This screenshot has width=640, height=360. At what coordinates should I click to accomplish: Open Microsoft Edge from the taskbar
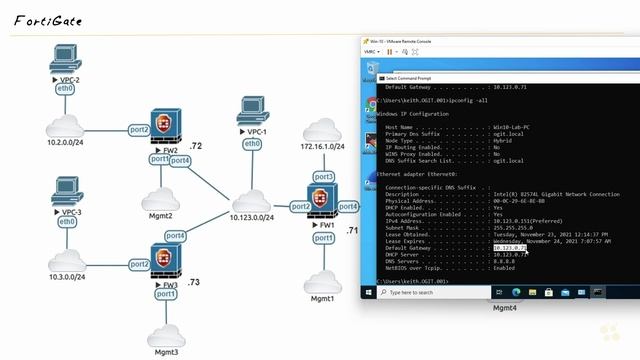(x=516, y=292)
